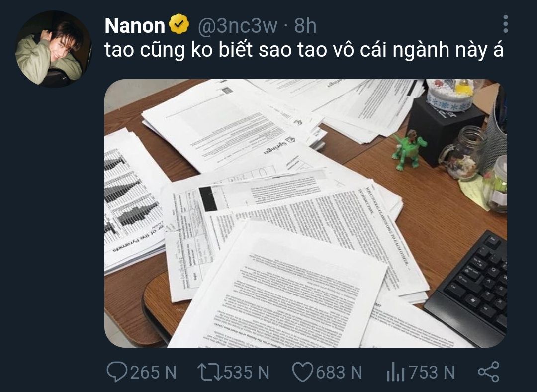Click the green dinosaur toy in photo
The image size is (537, 392).
408,150
